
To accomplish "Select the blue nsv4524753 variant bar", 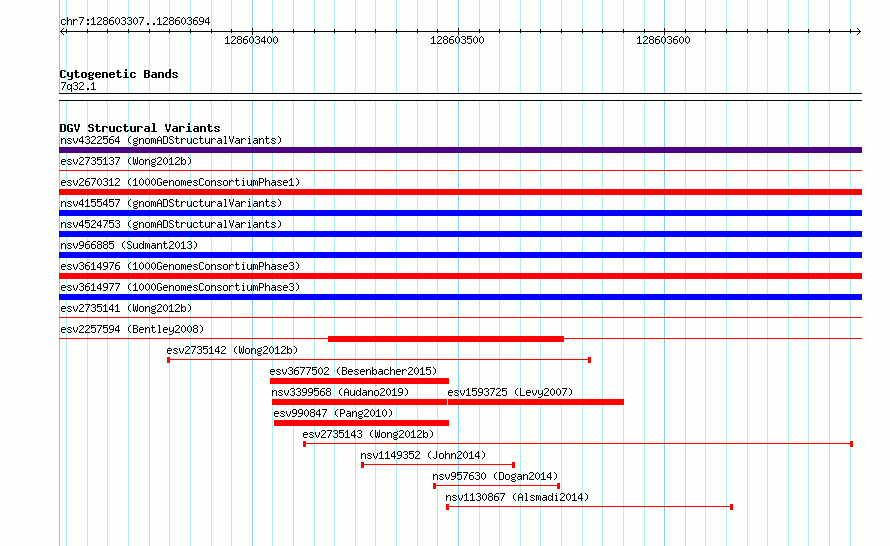I will click(x=460, y=234).
